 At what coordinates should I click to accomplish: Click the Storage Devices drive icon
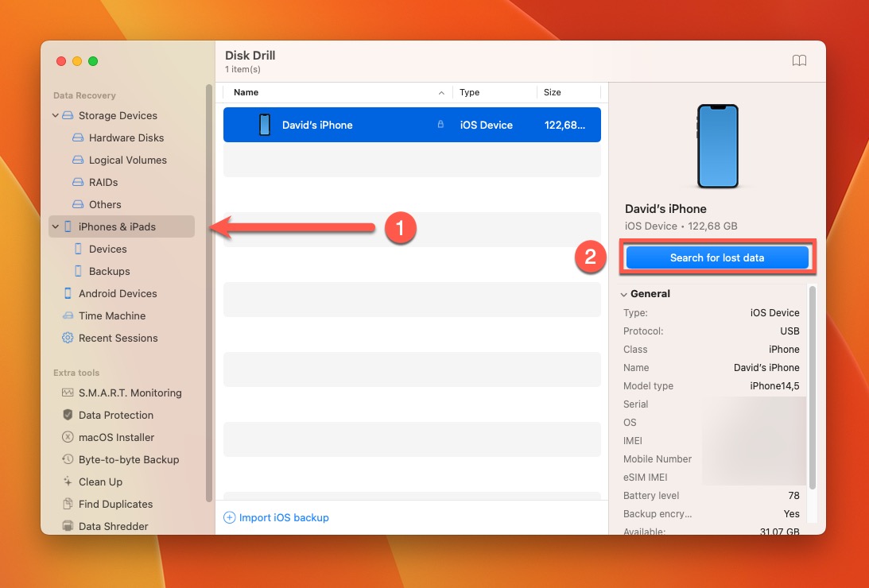coord(68,116)
